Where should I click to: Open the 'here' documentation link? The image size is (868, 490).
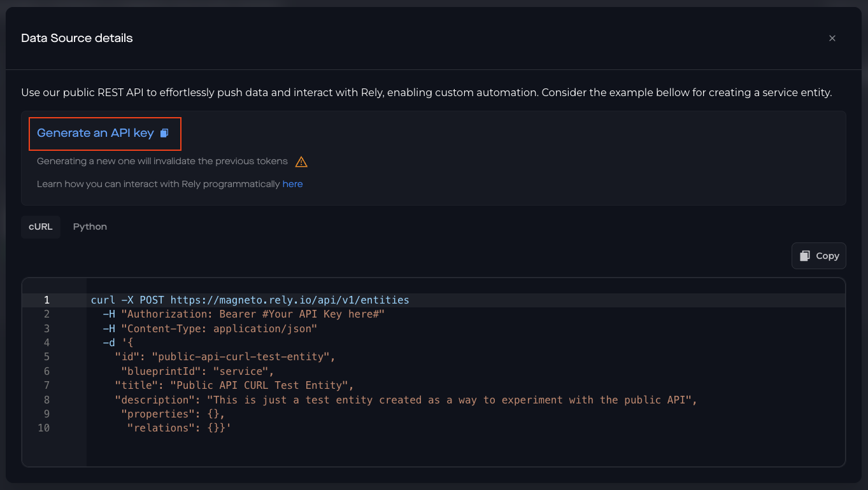292,184
